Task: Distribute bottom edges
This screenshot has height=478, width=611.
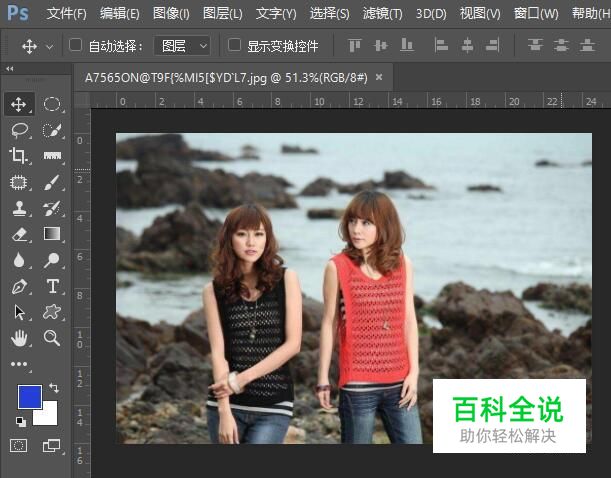Action: pyautogui.click(x=587, y=45)
